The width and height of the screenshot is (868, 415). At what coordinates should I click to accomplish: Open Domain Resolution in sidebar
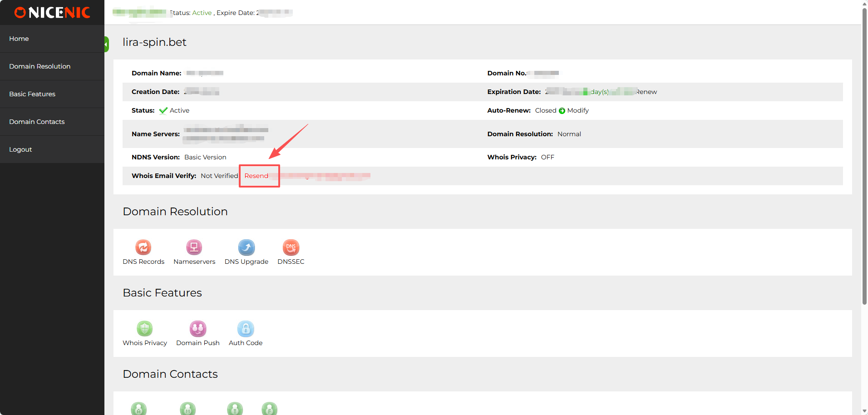click(x=40, y=66)
